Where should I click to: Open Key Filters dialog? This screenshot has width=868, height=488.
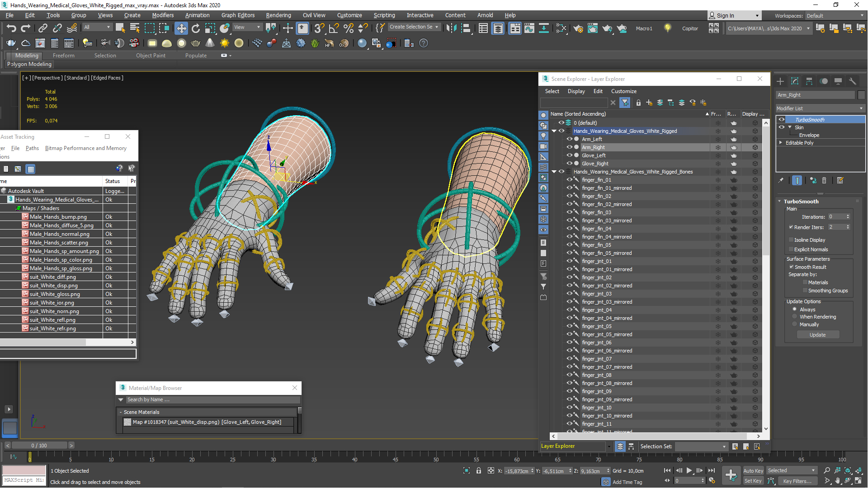tap(797, 481)
